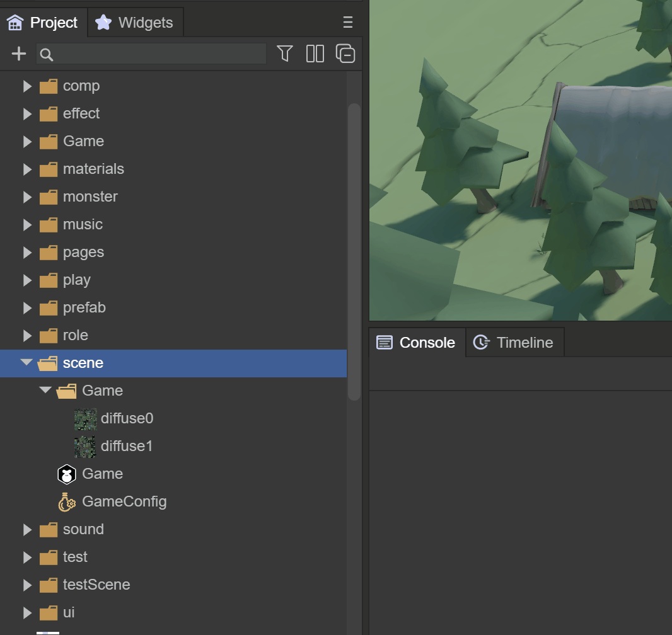This screenshot has width=672, height=635.
Task: Click the diffuse1 texture thumbnail
Action: coord(85,446)
